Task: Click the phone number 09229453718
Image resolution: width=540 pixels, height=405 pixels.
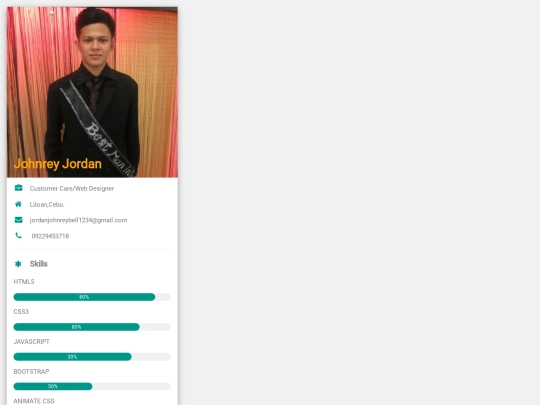Action: [x=50, y=236]
